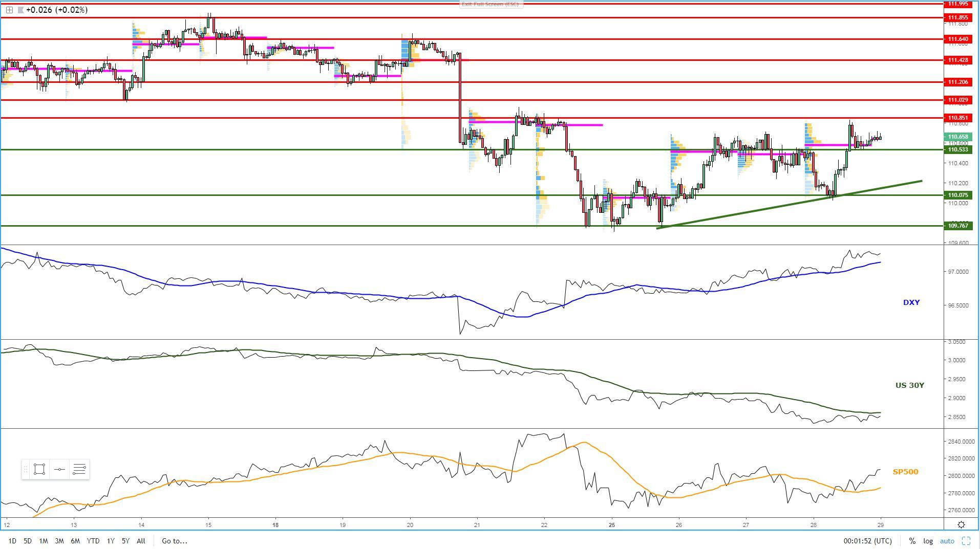Screen dimensions: 980x549
Task: Click the current price label 110.658
Action: tap(957, 137)
